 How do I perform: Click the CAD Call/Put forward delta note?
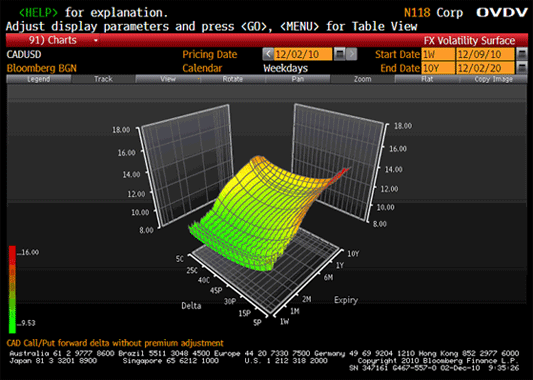click(115, 343)
